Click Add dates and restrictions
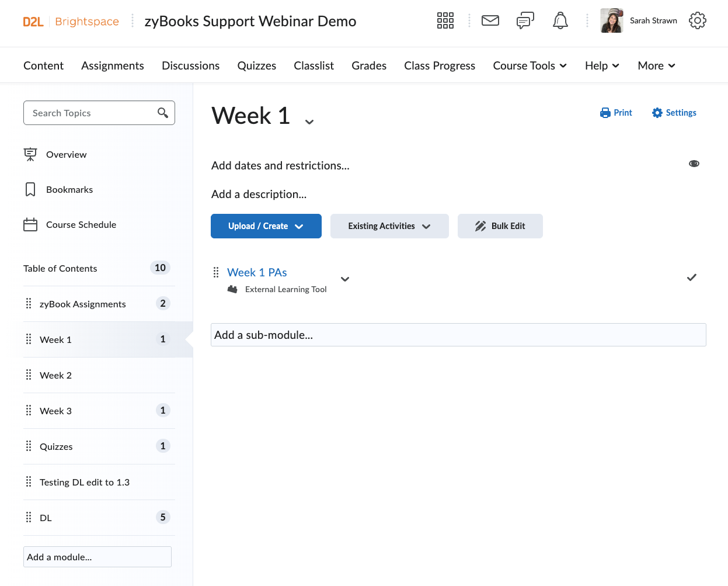 280,165
